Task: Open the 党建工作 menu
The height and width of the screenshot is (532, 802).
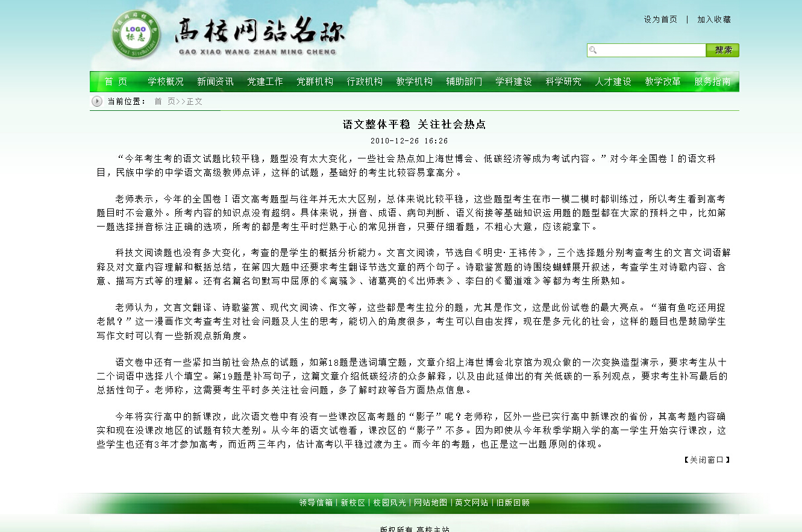Action: pos(265,81)
